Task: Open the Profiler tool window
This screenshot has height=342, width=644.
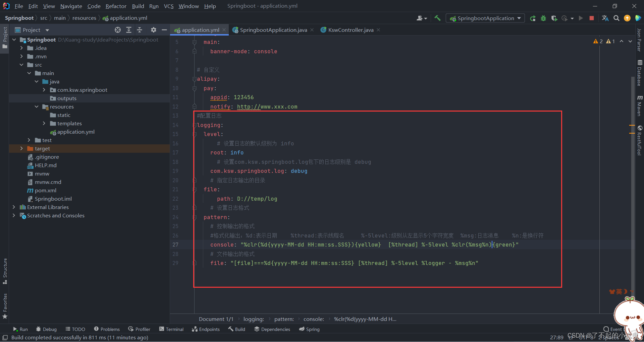Action: tap(139, 329)
